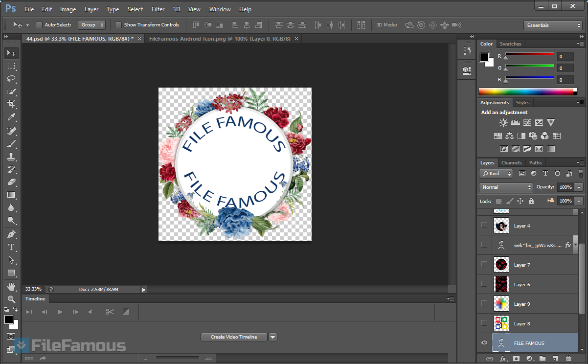This screenshot has width=588, height=364.
Task: Select the Brush tool
Action: (x=12, y=144)
